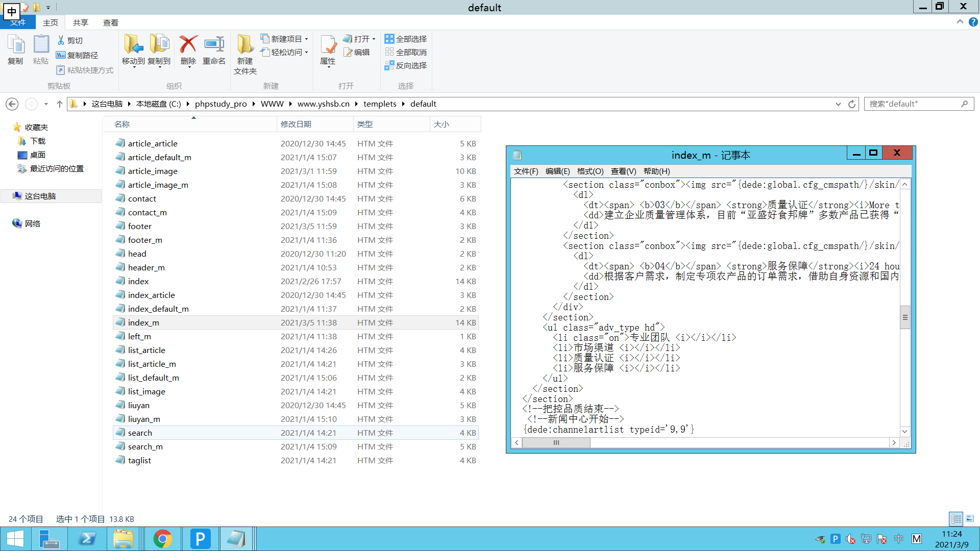Screen dimensions: 980x551
Task: Click the Edit (编辑) ribbon button
Action: 357,52
